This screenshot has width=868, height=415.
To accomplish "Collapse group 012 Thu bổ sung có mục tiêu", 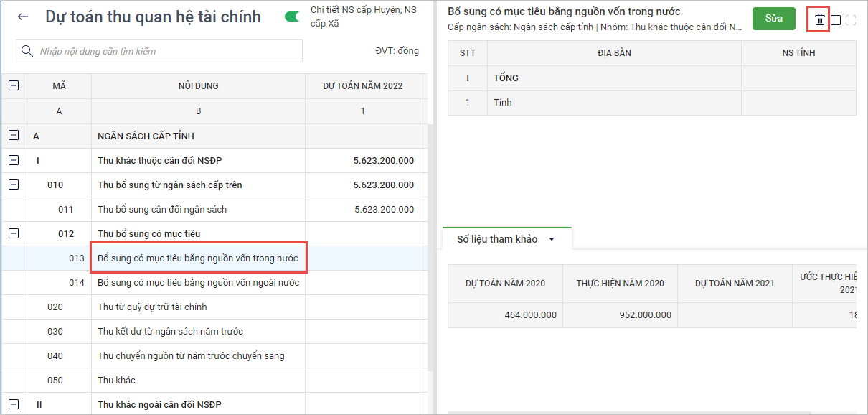I will (x=14, y=233).
